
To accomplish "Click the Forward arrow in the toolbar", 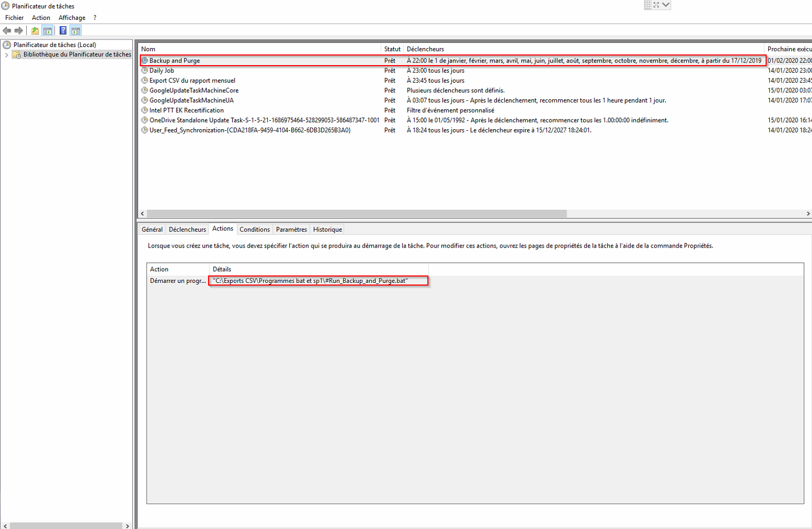I will tap(19, 30).
